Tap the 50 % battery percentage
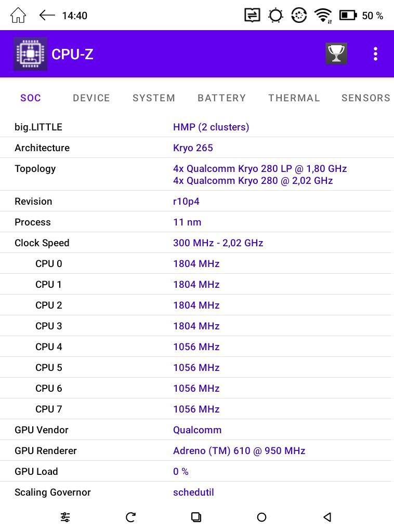394x532 pixels. coord(373,16)
